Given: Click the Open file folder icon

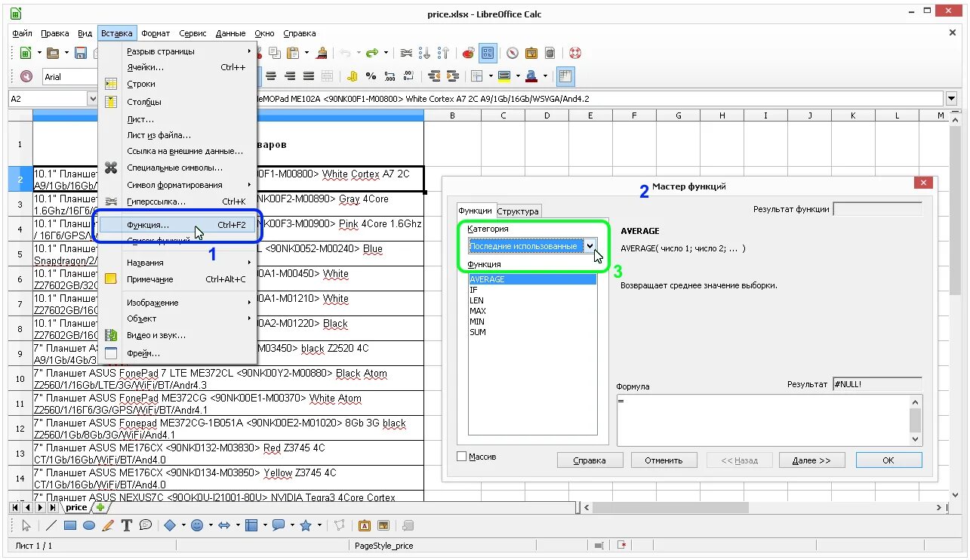Looking at the screenshot, I should click(x=53, y=53).
